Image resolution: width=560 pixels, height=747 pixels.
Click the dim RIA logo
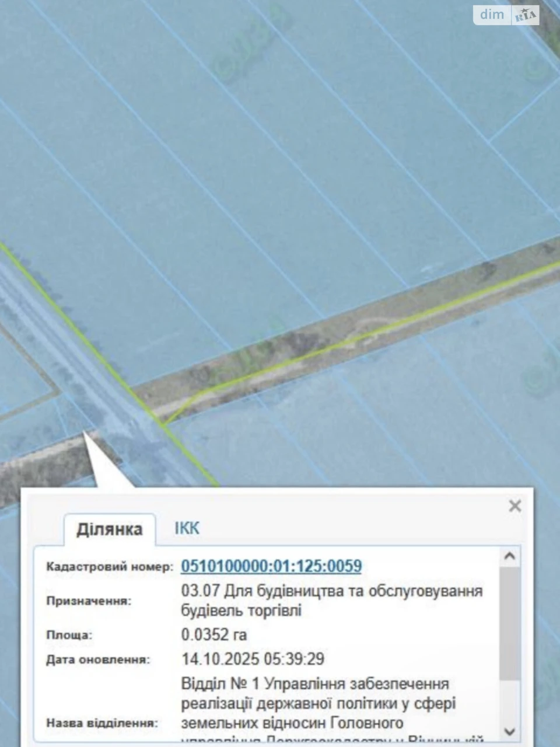click(x=506, y=15)
